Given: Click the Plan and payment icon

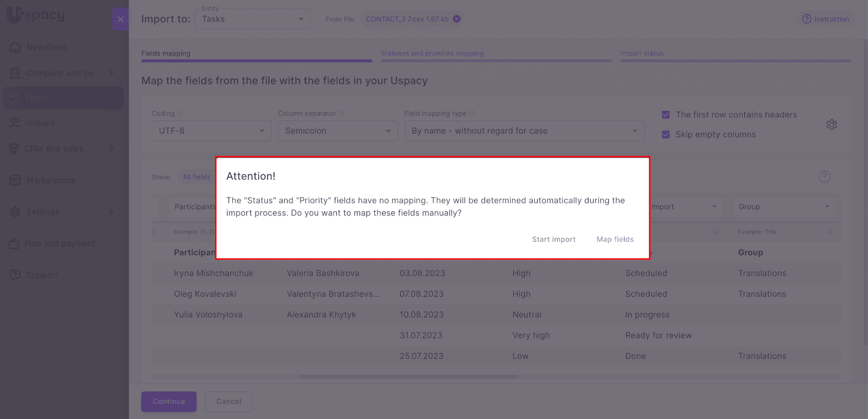Looking at the screenshot, I should pyautogui.click(x=14, y=244).
